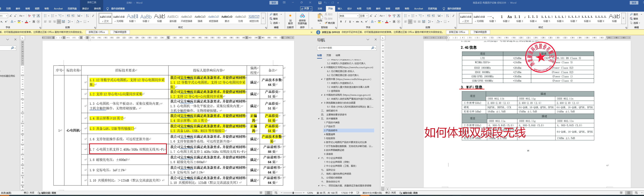Open the customize quick access toolbar arrow
This screenshot has height=196, width=644.
(x=338, y=3)
